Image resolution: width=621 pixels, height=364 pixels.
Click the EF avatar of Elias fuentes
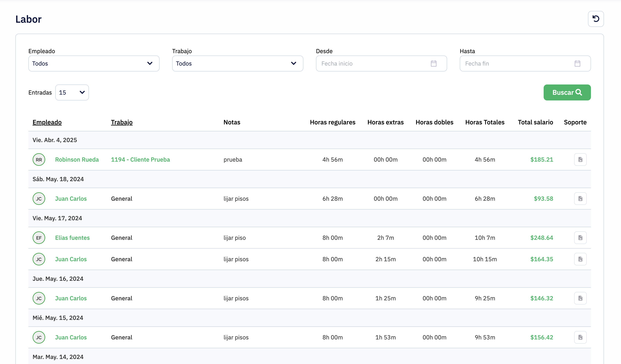tap(39, 238)
